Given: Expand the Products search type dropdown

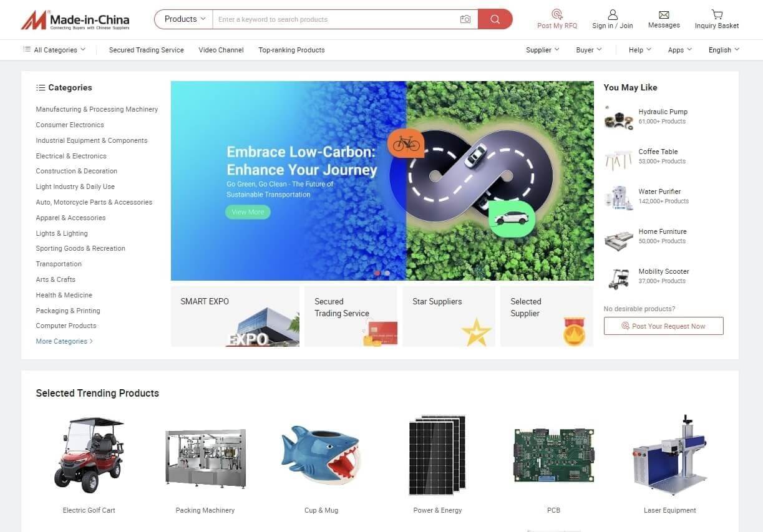Looking at the screenshot, I should [x=184, y=19].
